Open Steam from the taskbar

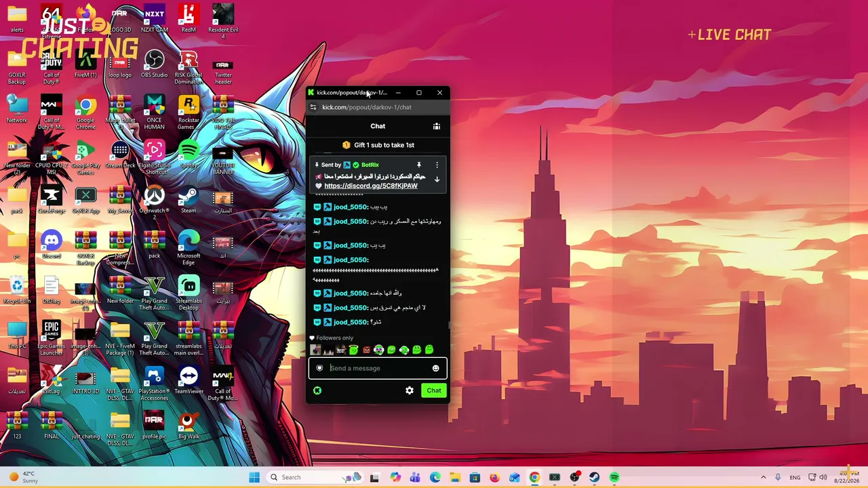pos(595,477)
